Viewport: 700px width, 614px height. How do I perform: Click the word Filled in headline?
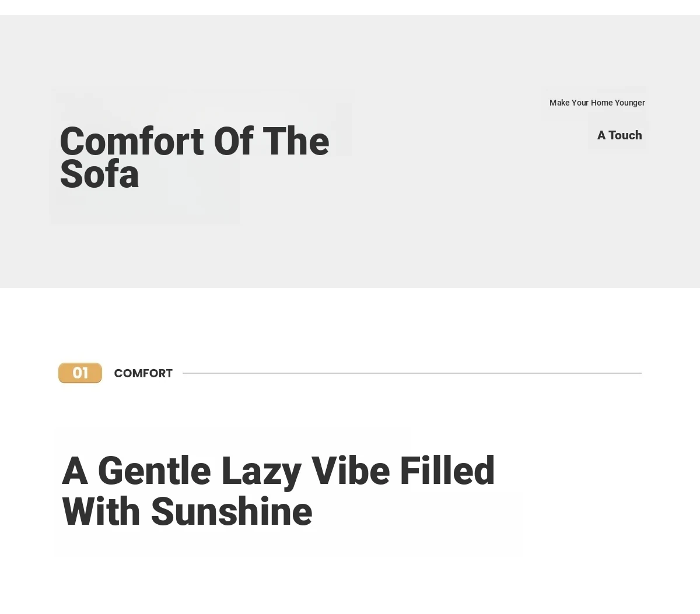click(x=447, y=471)
